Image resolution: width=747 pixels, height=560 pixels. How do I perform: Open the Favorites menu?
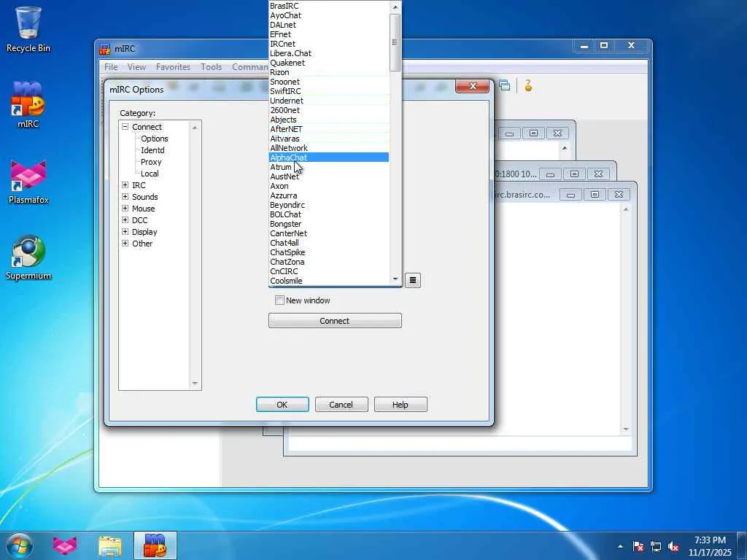pyautogui.click(x=173, y=67)
